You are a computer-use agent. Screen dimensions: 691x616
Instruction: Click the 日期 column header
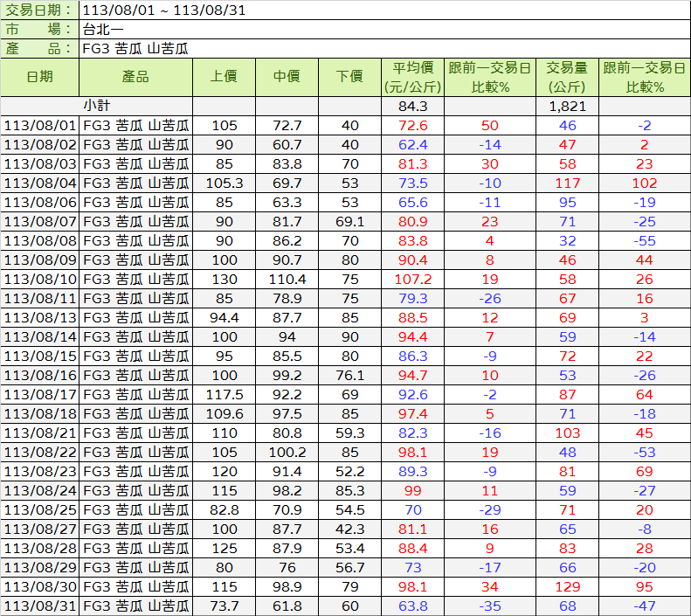[x=39, y=77]
